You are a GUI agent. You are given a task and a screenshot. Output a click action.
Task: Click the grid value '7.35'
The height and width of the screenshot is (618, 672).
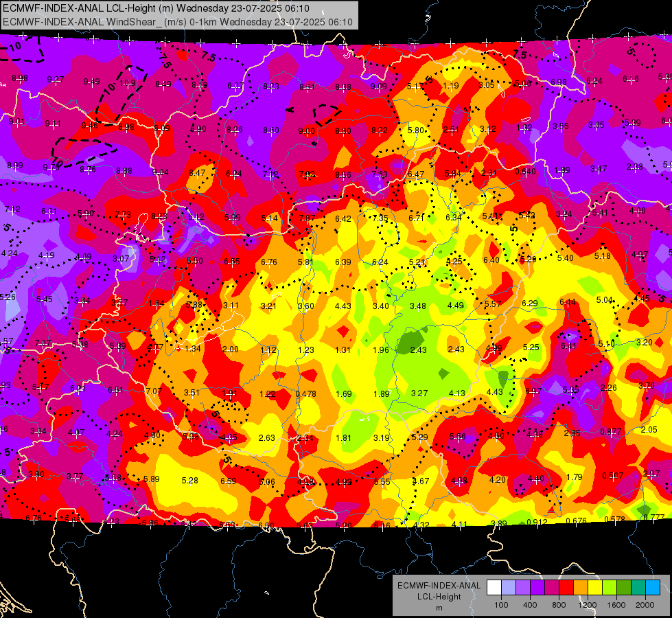[x=380, y=218]
